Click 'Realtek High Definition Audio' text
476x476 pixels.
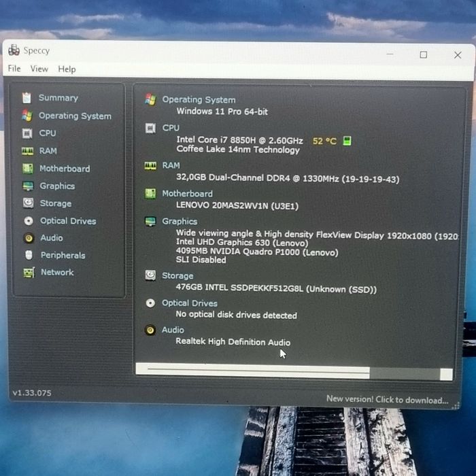[x=233, y=342]
